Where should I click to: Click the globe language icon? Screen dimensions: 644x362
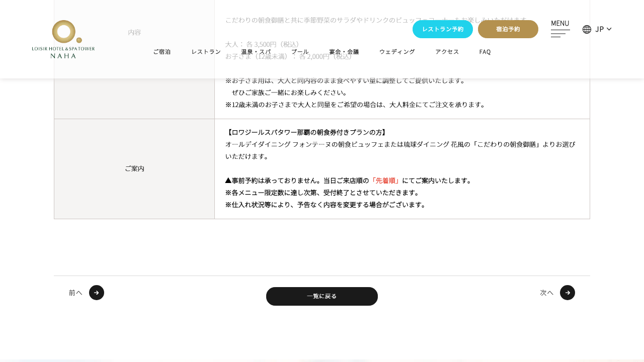pyautogui.click(x=587, y=29)
